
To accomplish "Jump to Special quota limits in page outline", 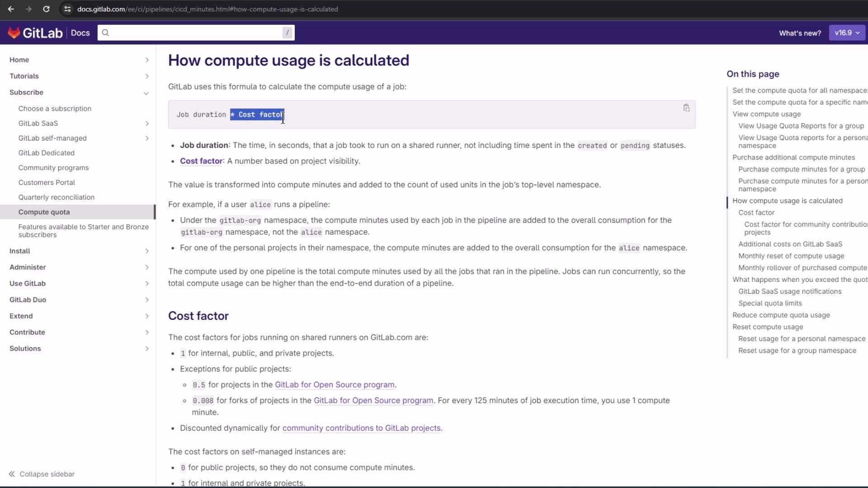I will 770,303.
